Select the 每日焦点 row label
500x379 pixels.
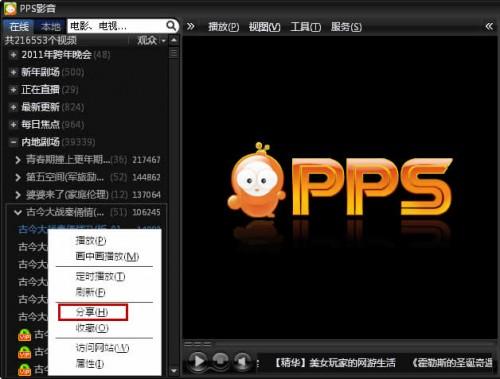[x=40, y=125]
